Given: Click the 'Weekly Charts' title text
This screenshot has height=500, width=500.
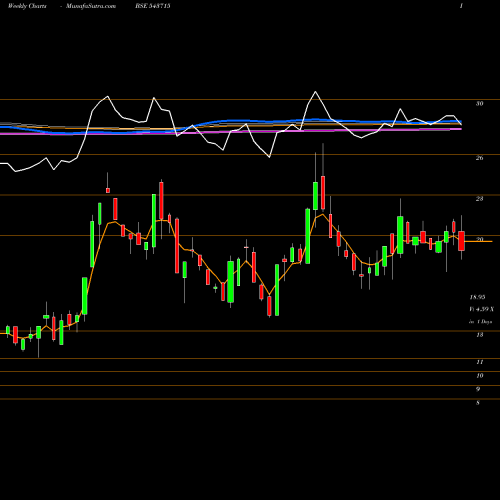Looking at the screenshot, I should [x=27, y=6].
